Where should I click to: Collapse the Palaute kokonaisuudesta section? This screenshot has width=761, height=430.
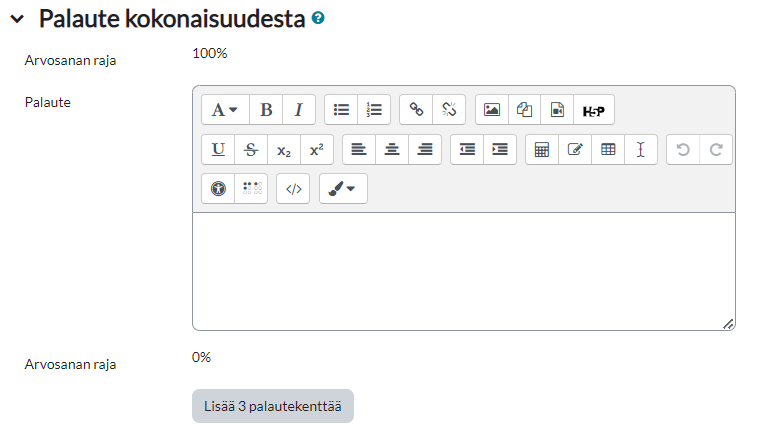click(17, 19)
